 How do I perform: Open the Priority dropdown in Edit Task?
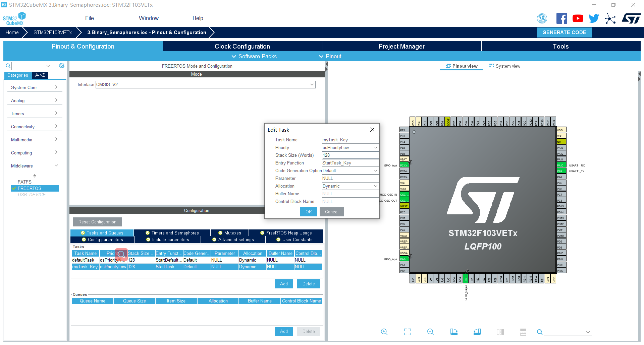(375, 147)
